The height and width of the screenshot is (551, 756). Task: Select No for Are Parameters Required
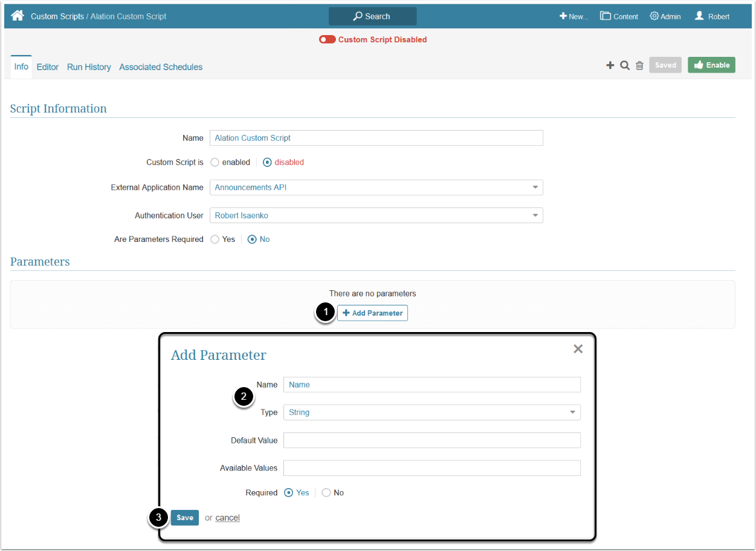252,240
